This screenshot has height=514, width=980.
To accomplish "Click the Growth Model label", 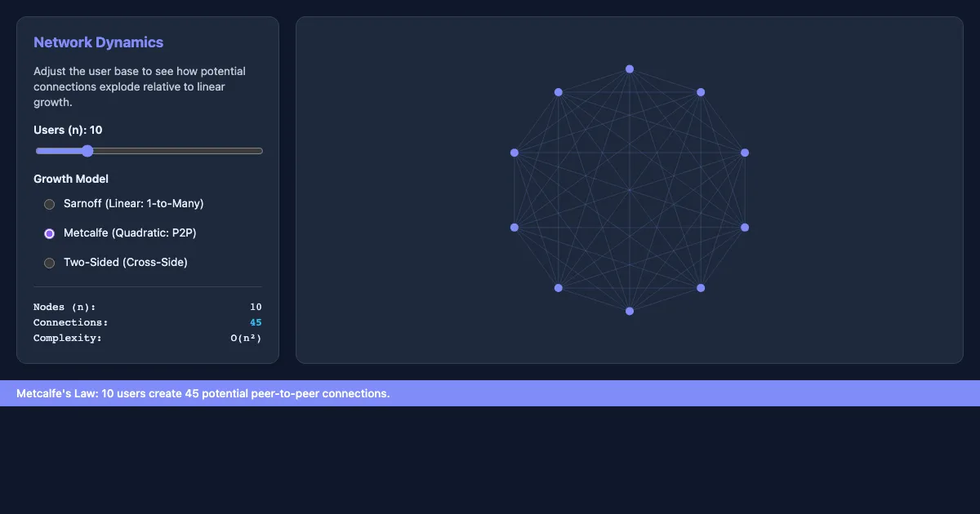I will point(71,179).
